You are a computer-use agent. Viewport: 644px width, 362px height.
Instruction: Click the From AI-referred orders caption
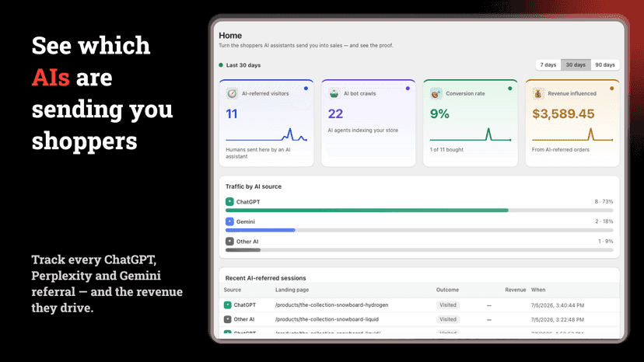click(x=561, y=150)
